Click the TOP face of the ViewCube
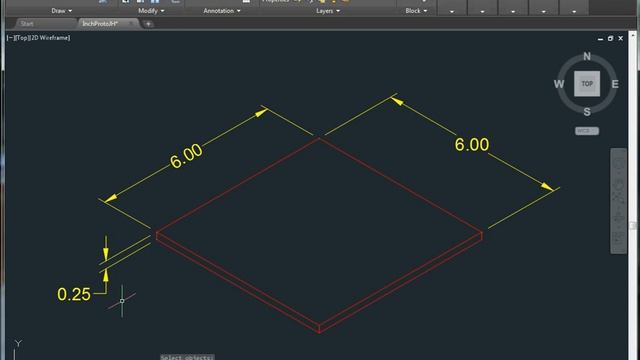This screenshot has width=640, height=360. point(587,84)
